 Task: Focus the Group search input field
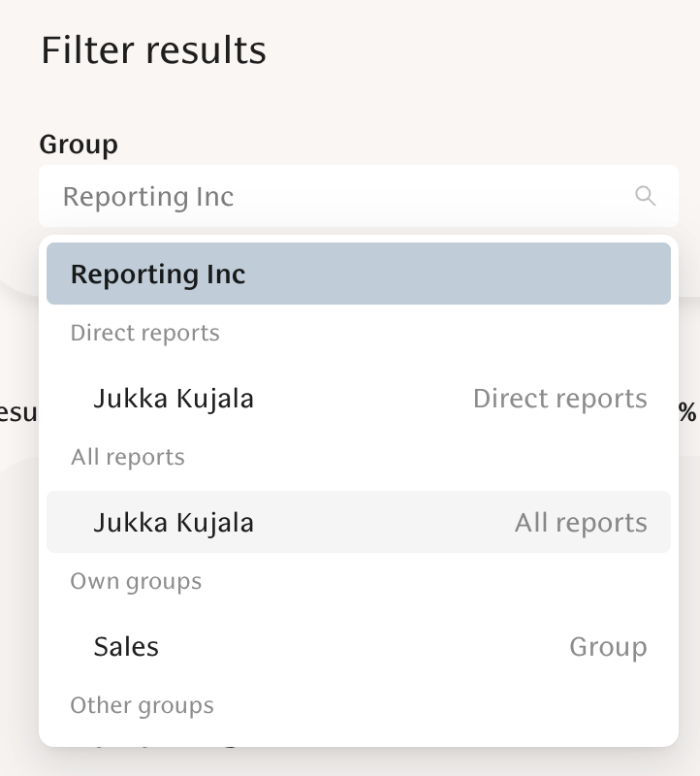pyautogui.click(x=339, y=196)
